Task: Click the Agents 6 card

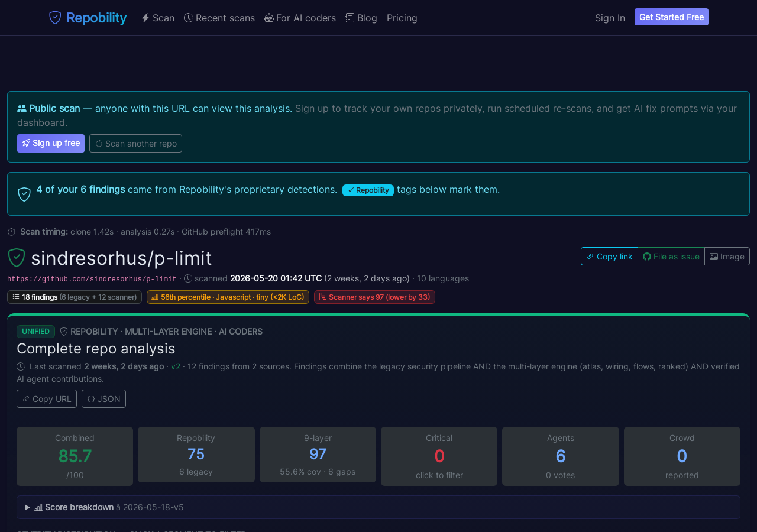Action: tap(561, 456)
